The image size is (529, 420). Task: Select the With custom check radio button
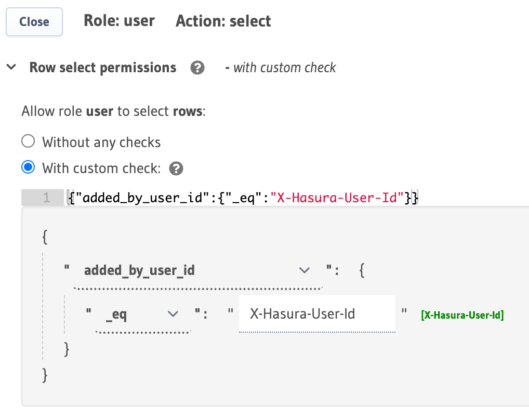click(x=28, y=167)
